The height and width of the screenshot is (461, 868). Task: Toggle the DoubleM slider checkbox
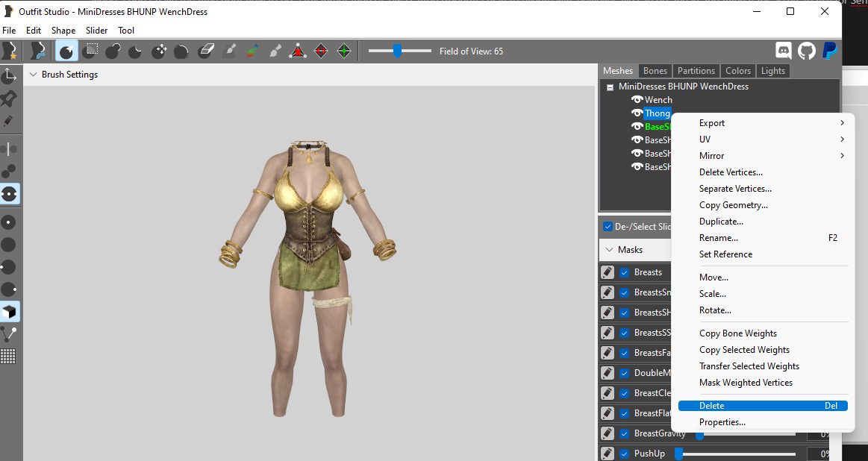pyautogui.click(x=625, y=373)
